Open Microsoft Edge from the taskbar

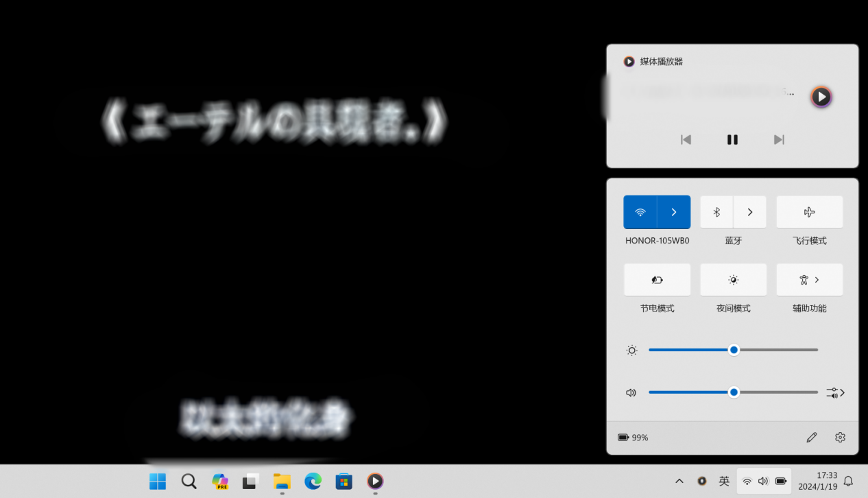coord(313,482)
